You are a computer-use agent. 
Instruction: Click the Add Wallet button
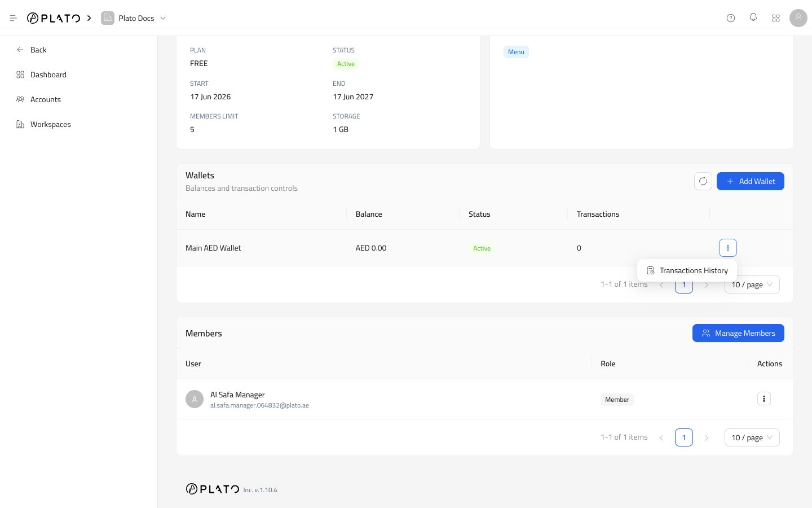(x=751, y=181)
